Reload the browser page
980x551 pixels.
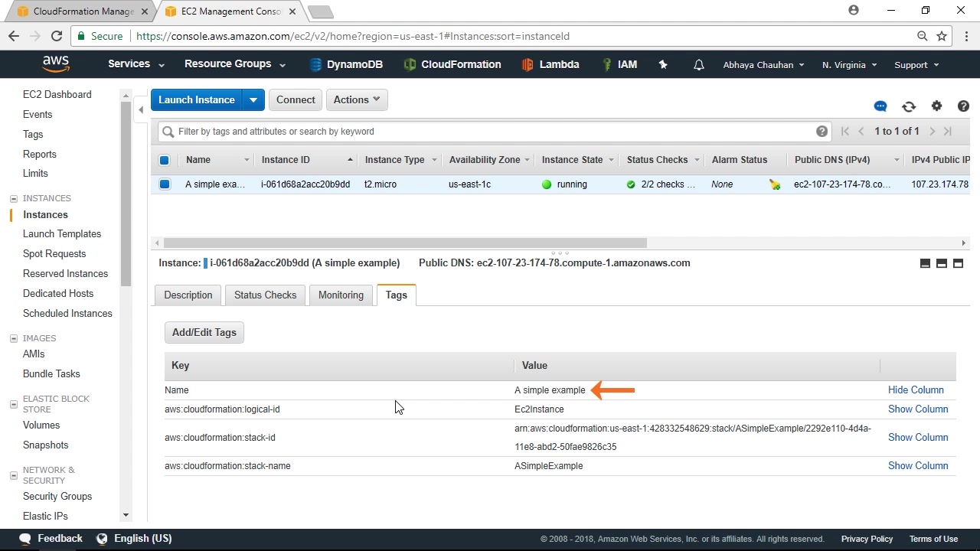[x=56, y=36]
